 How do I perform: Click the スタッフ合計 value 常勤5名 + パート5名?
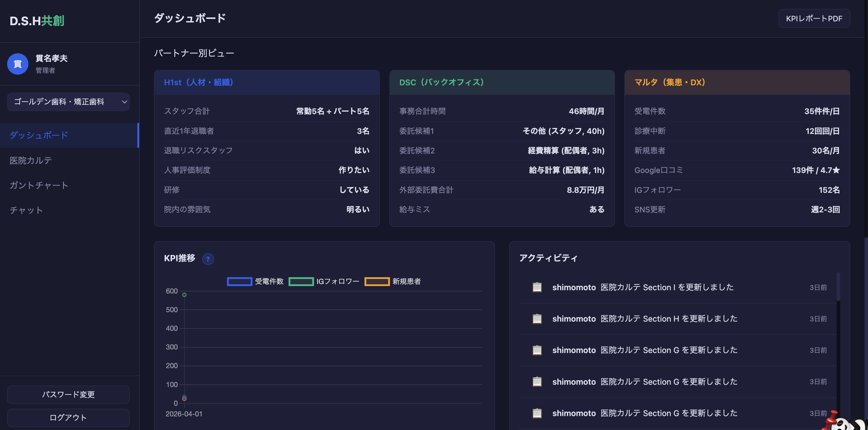coord(332,111)
